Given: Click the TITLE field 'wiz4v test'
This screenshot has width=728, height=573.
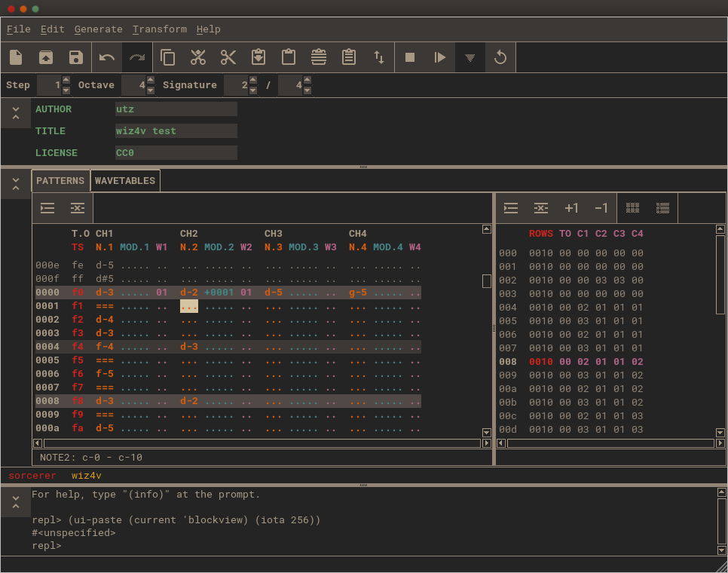Looking at the screenshot, I should point(176,130).
